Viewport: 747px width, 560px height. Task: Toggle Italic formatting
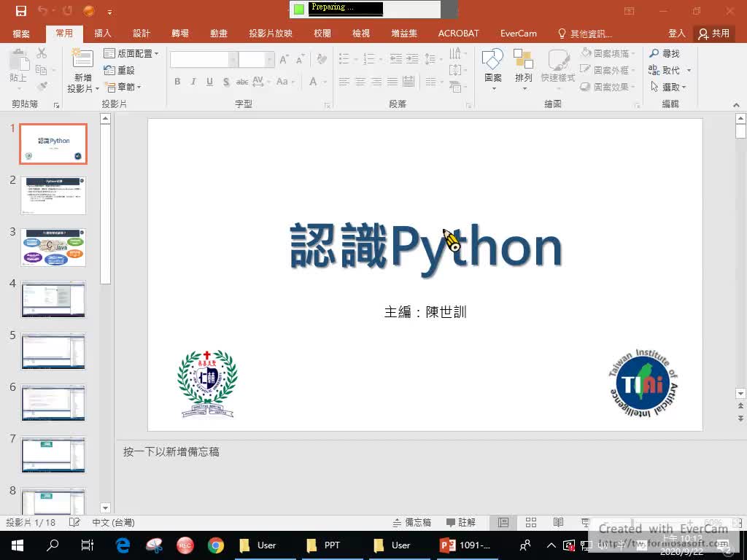click(x=193, y=82)
